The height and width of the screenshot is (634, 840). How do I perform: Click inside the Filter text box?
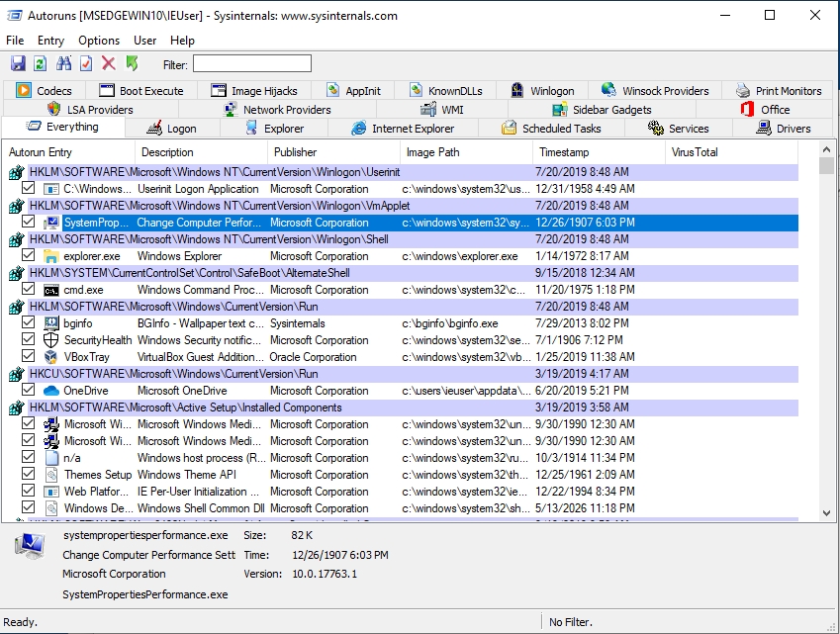tap(251, 63)
